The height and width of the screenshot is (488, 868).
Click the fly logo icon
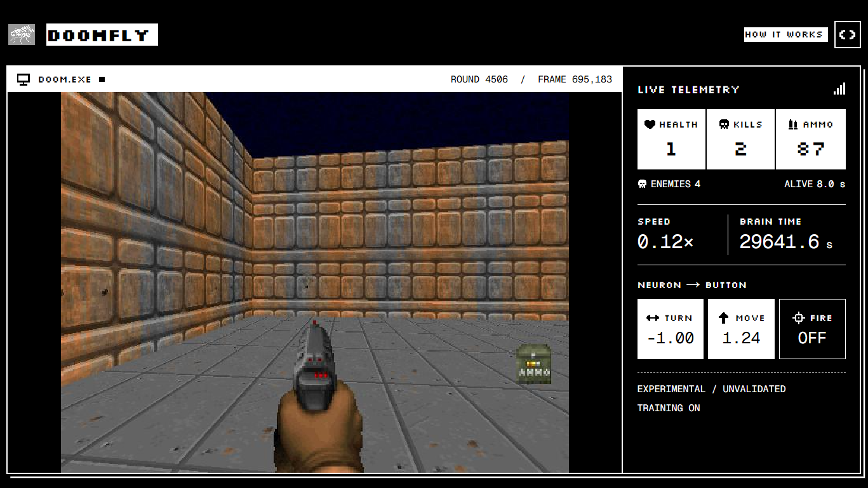point(22,34)
